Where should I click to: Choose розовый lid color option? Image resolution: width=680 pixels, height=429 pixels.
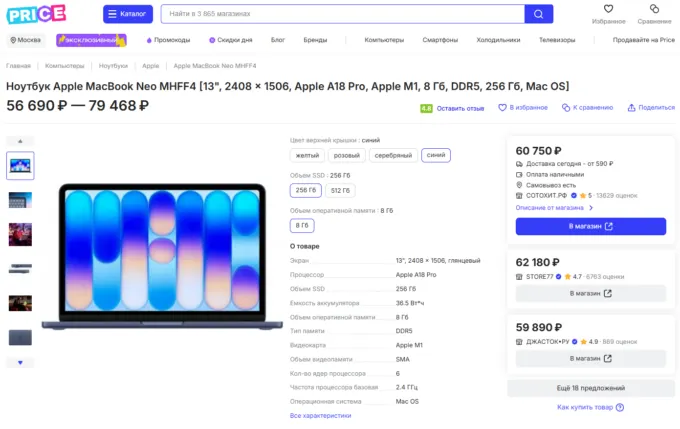pyautogui.click(x=347, y=155)
